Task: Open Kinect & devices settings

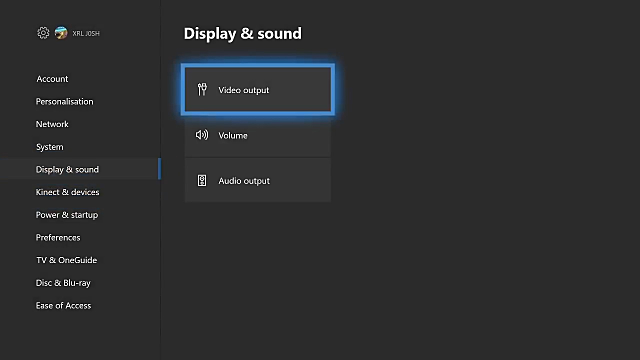Action: pyautogui.click(x=67, y=192)
